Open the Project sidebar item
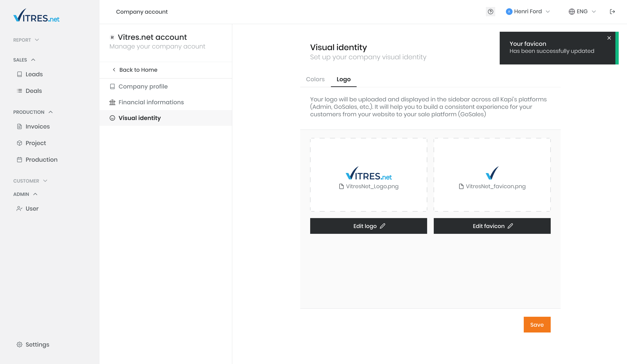 (31, 143)
